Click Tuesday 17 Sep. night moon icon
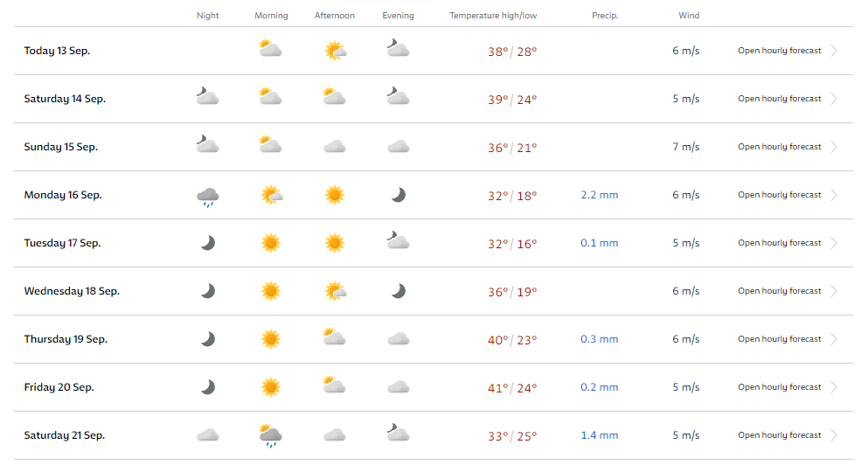The image size is (868, 472). point(207,243)
